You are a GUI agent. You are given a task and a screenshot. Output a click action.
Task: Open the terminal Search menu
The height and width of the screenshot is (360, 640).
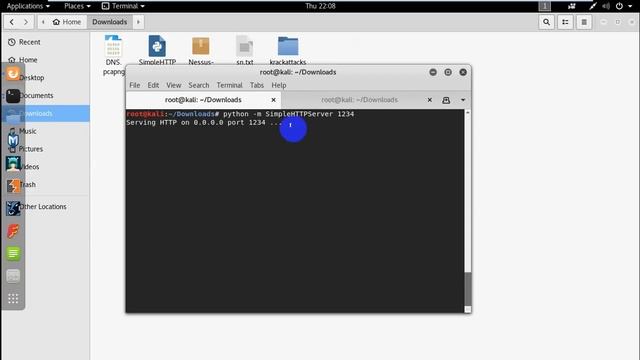click(x=199, y=85)
